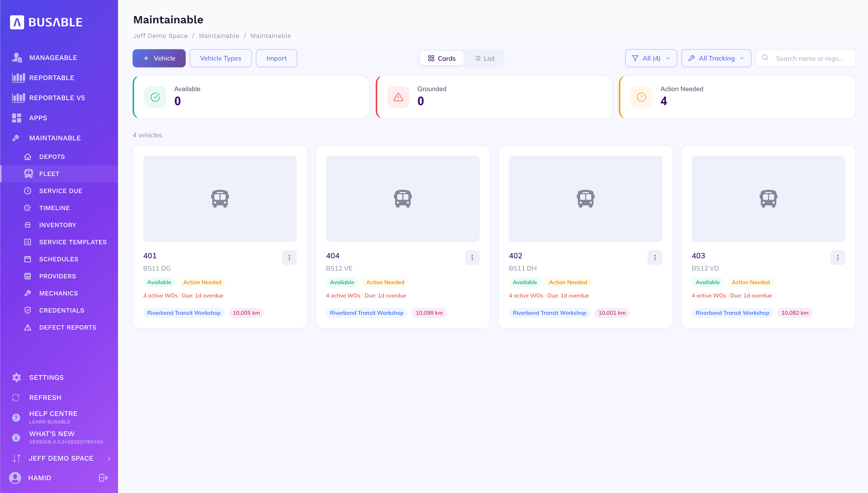
Task: Open the All Tracking dropdown
Action: [x=716, y=58]
